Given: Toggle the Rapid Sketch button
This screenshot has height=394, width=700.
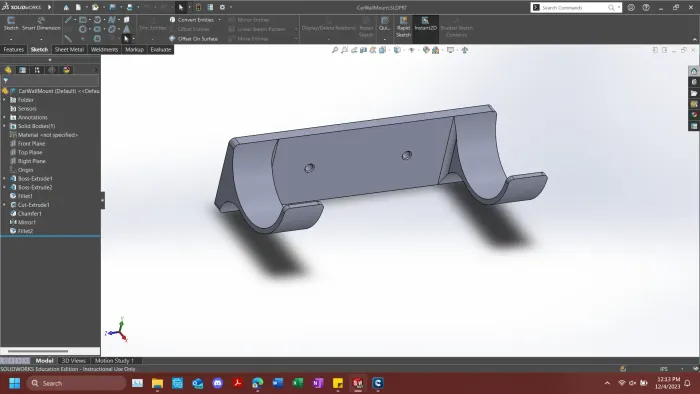Looking at the screenshot, I should pos(403,27).
